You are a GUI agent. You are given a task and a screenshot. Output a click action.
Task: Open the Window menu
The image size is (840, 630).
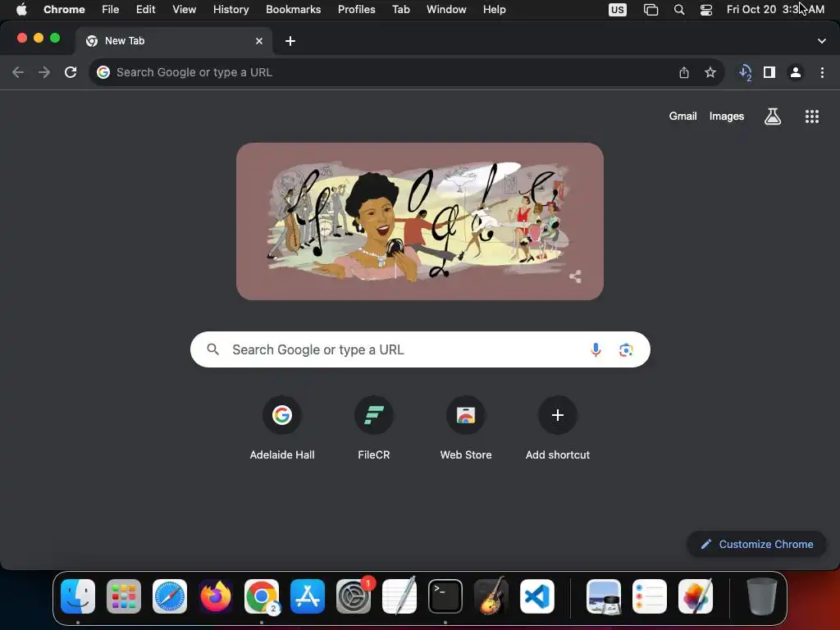446,10
